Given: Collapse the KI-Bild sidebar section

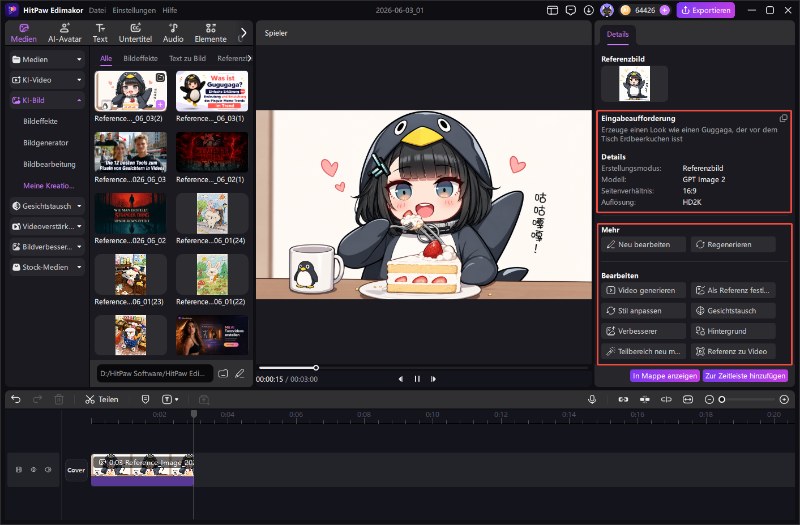Looking at the screenshot, I should [x=47, y=100].
